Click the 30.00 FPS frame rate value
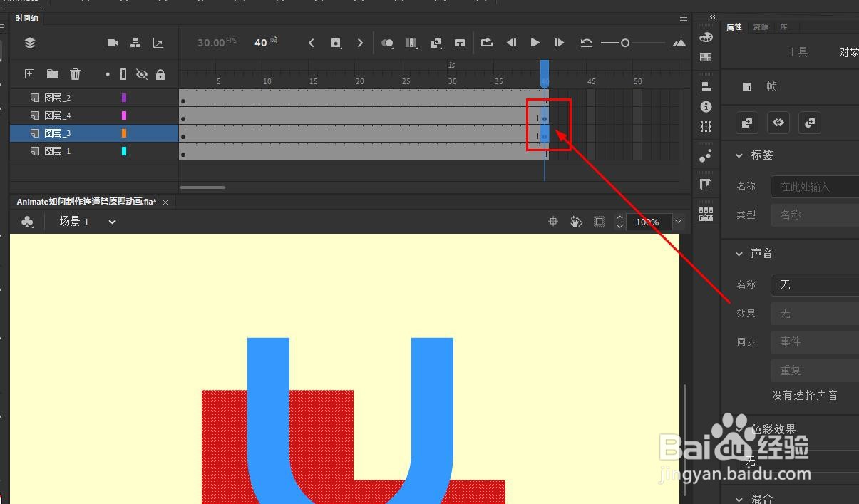This screenshot has width=859, height=504. click(x=217, y=43)
